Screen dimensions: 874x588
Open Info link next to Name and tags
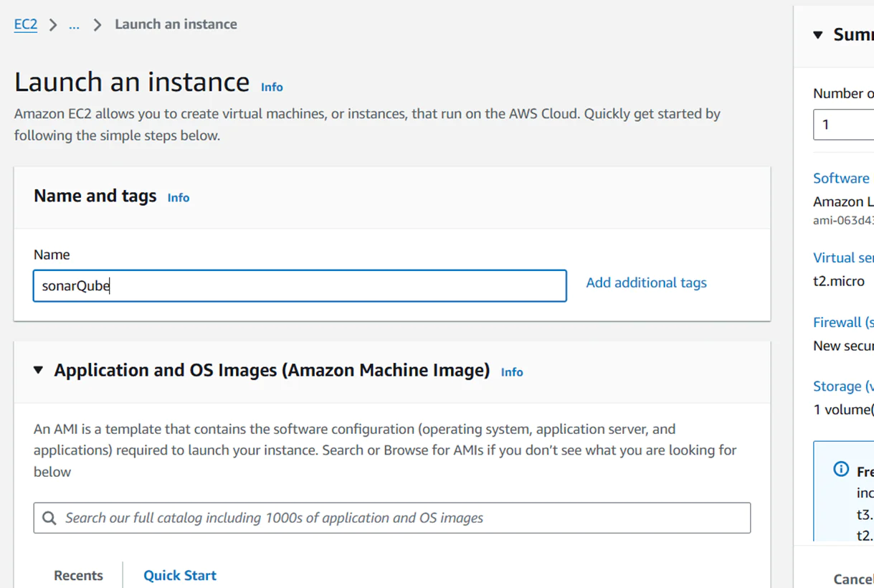179,197
